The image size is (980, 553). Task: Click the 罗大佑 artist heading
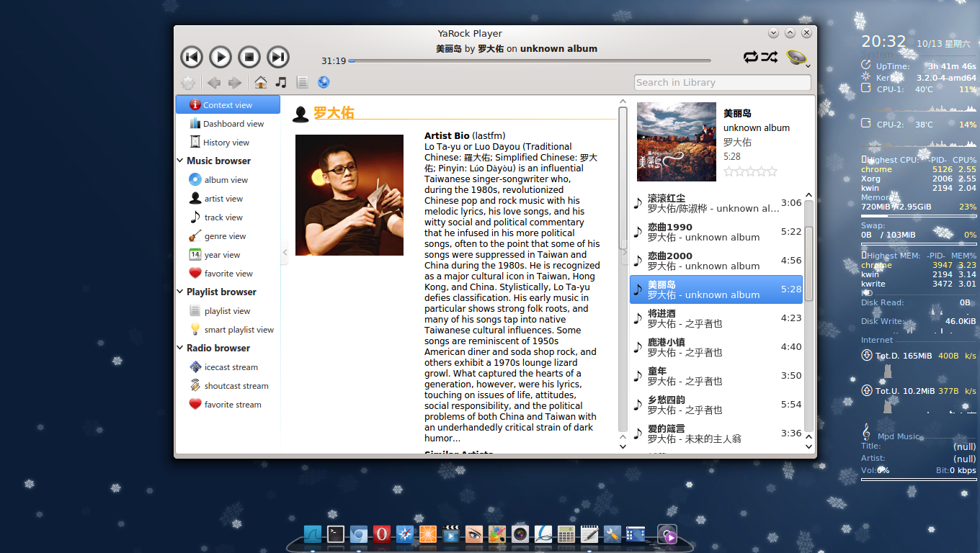tap(334, 112)
